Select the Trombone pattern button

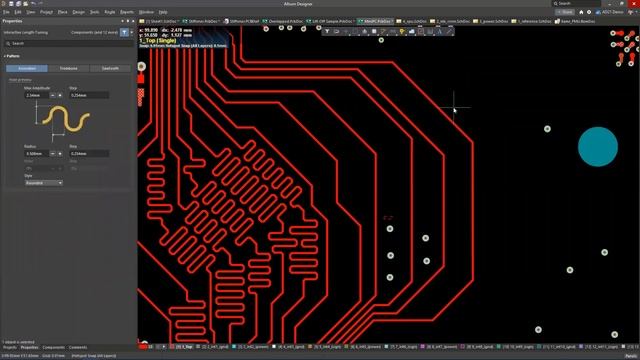(69, 68)
